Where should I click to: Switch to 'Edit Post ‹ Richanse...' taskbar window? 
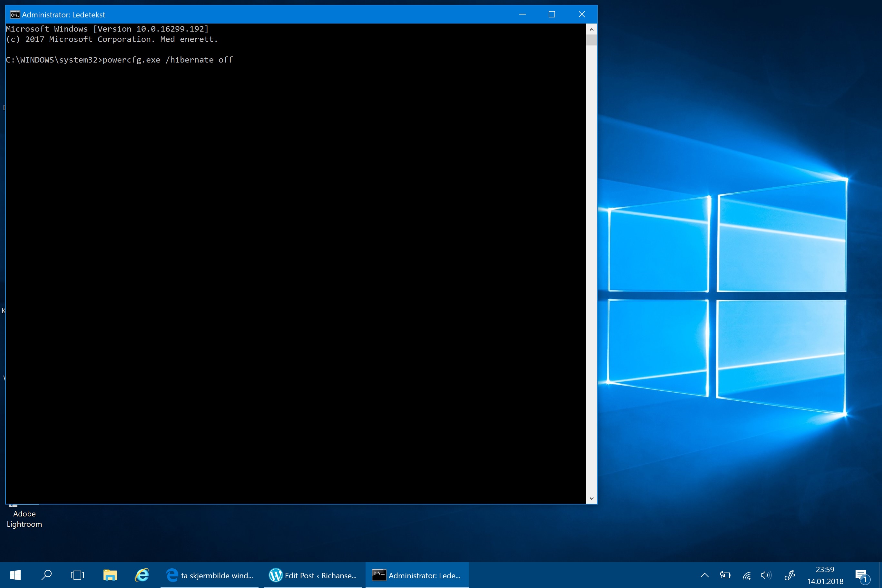313,575
